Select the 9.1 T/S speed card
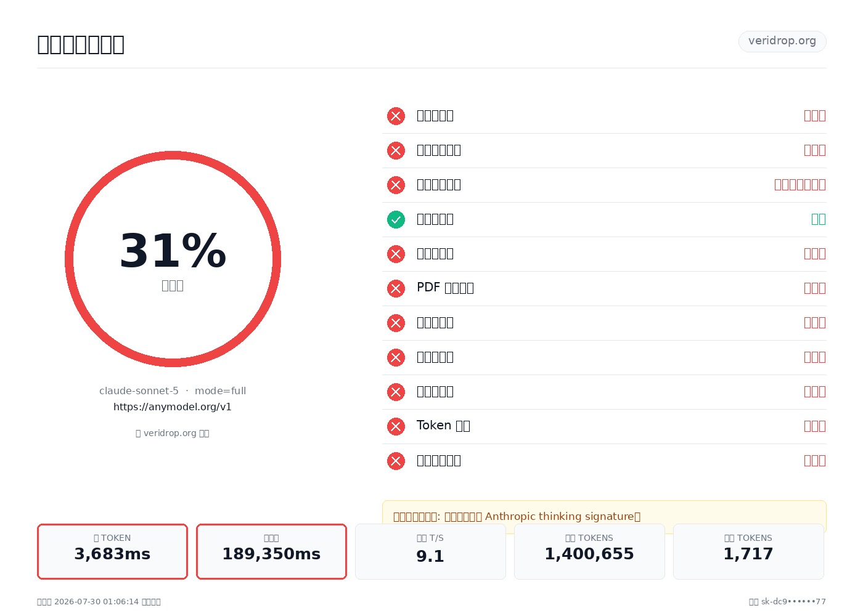The height and width of the screenshot is (616, 863). (430, 551)
